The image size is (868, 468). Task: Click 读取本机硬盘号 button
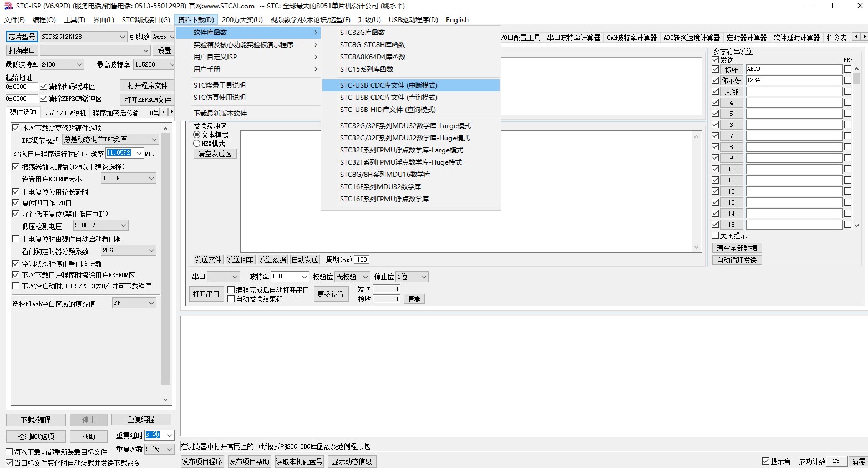[x=300, y=461]
